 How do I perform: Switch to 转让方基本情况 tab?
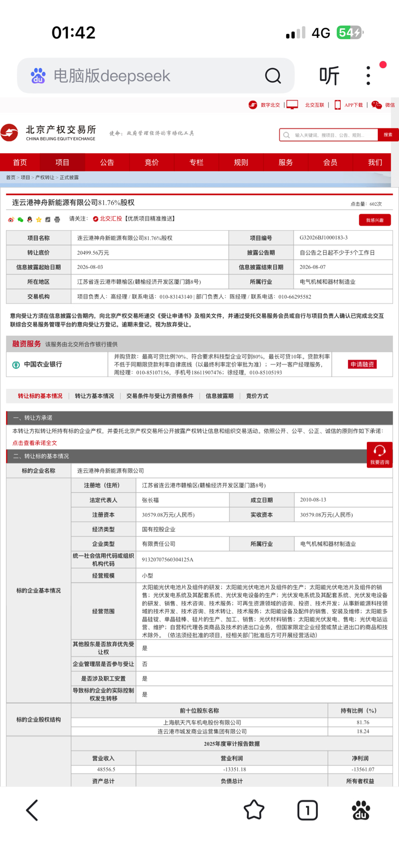(x=95, y=396)
